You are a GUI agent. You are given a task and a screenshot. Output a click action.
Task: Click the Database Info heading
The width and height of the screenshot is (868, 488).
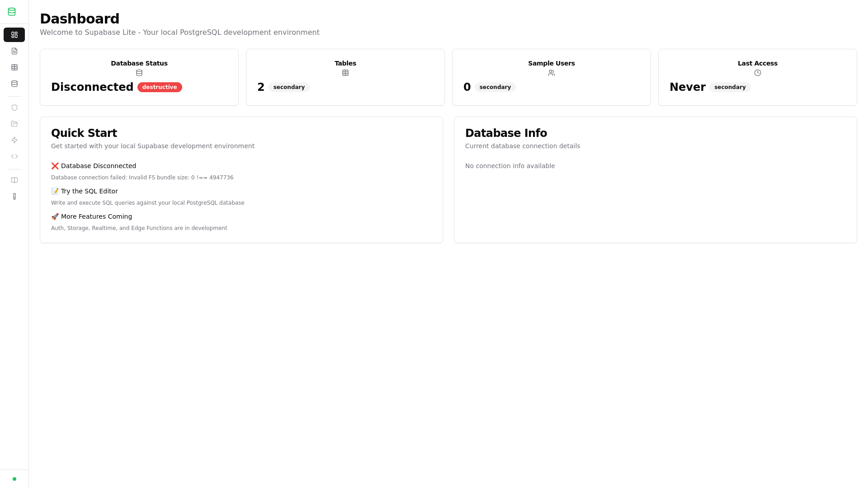pos(506,133)
